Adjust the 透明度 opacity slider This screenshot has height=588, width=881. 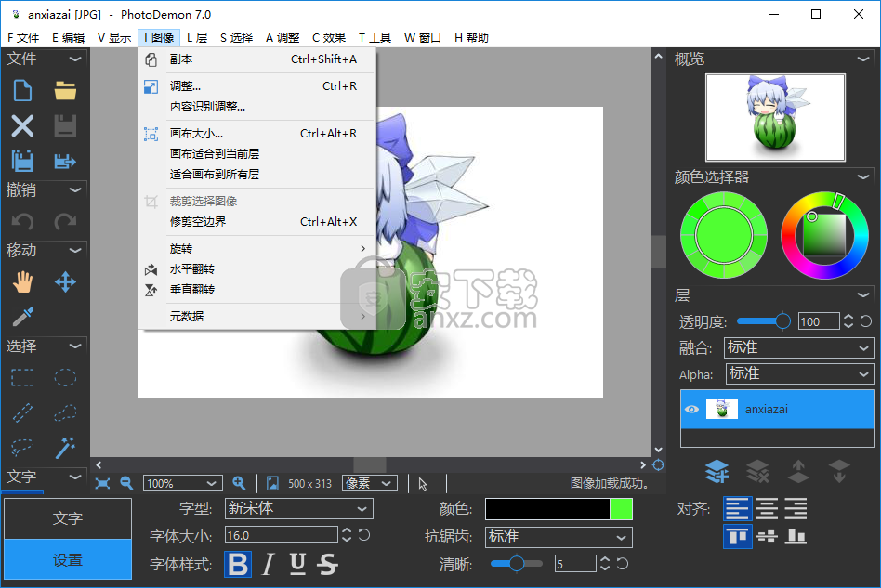(x=764, y=321)
